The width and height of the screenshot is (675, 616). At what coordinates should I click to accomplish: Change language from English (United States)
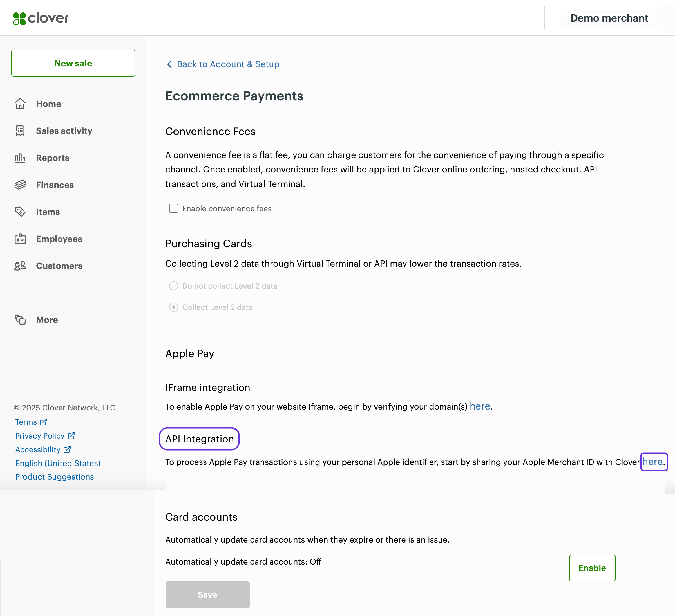coord(58,463)
